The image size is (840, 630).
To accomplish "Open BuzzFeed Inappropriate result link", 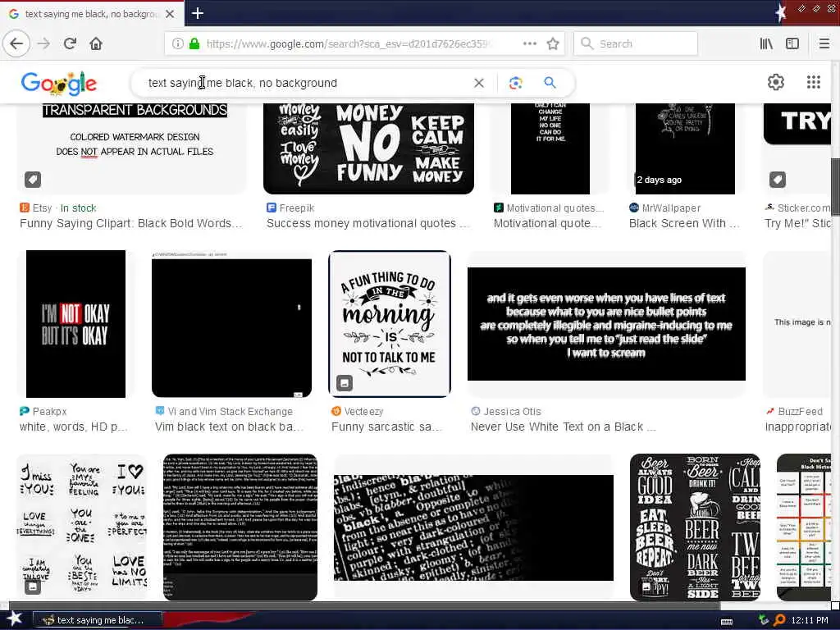I will pos(797,427).
